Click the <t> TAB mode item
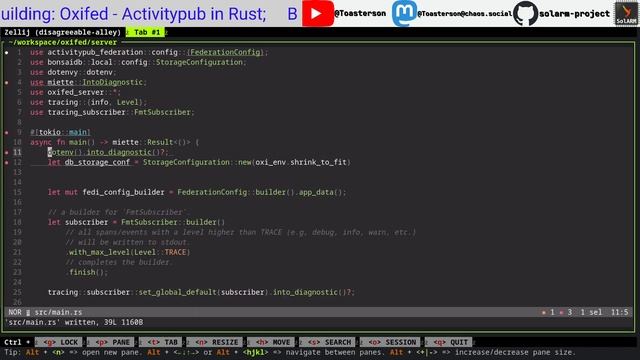 tap(162, 342)
